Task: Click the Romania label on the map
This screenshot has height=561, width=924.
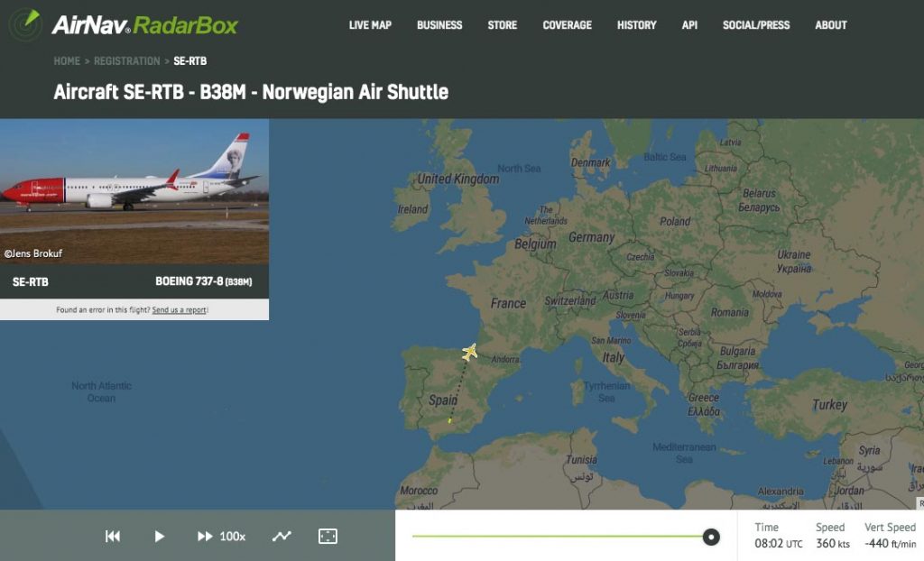Action: (729, 312)
